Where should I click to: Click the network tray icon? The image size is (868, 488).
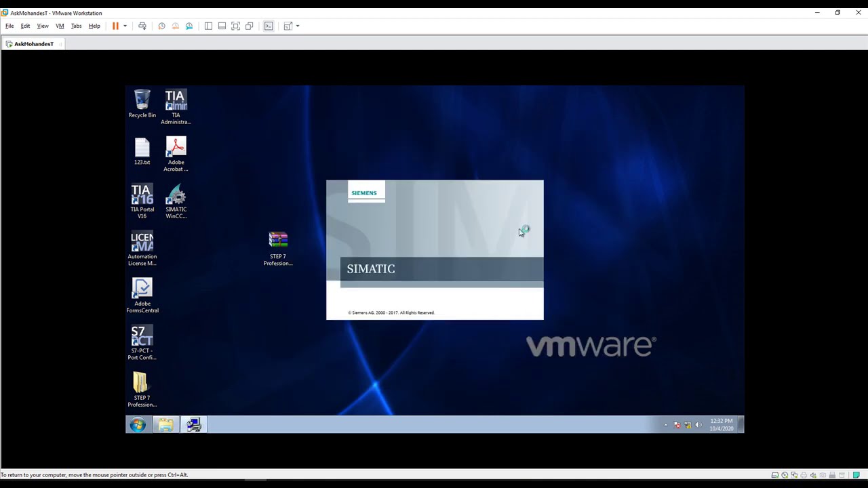pos(688,425)
